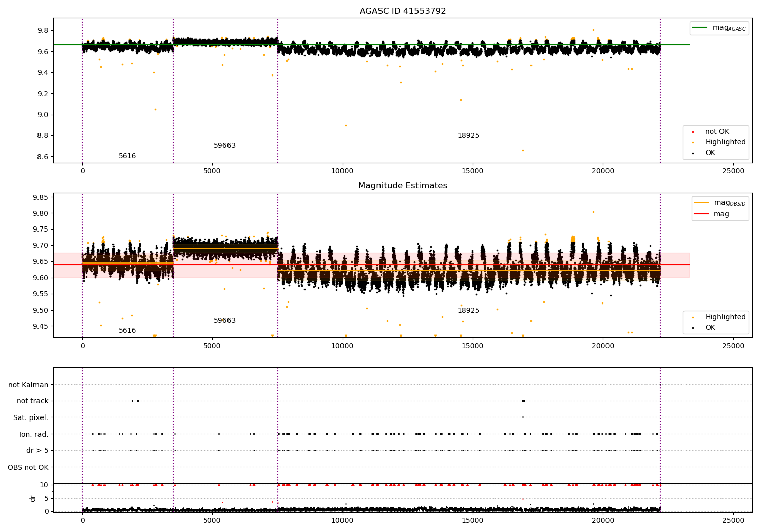Click the green line sample in the top legend
This screenshot has width=760, height=532.
[700, 28]
